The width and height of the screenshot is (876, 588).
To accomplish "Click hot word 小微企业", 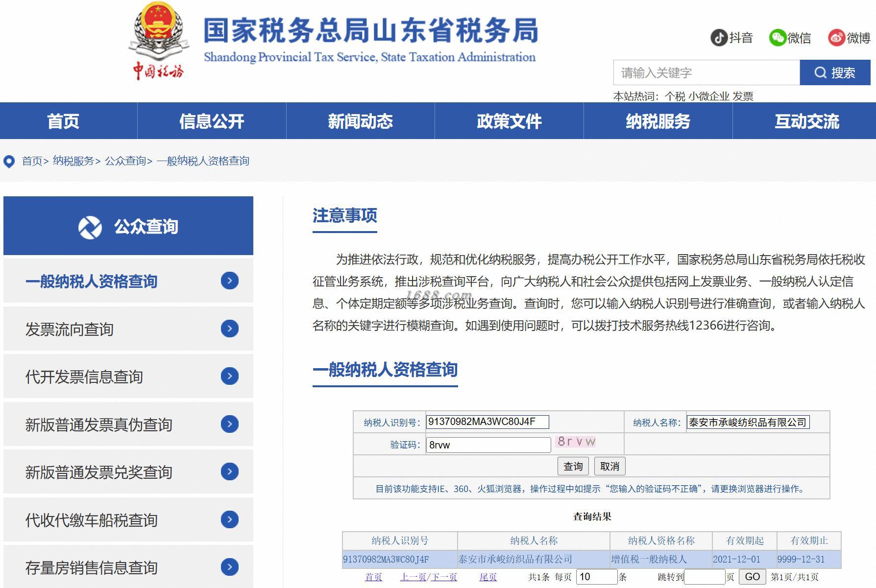I will pyautogui.click(x=709, y=96).
